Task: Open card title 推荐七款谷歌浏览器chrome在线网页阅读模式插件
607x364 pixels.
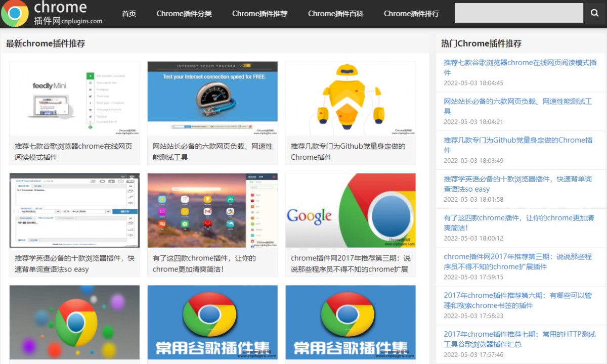Action: [74, 152]
